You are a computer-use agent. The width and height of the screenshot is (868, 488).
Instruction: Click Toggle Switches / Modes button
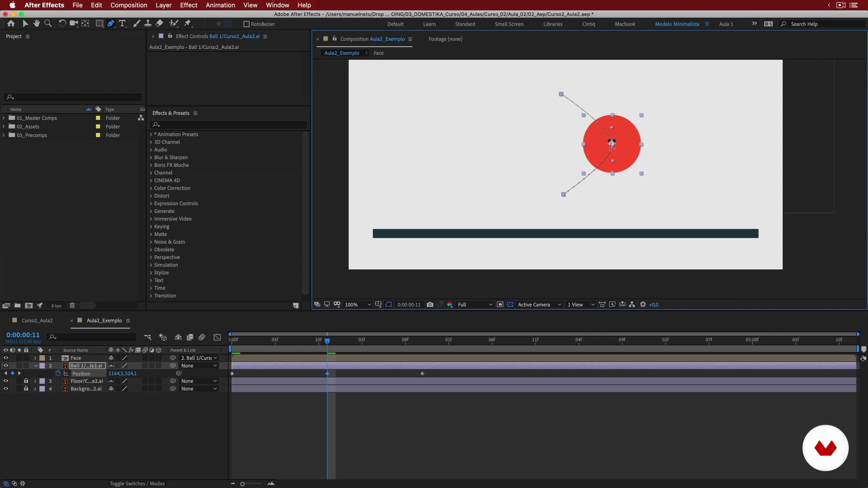[x=137, y=483]
